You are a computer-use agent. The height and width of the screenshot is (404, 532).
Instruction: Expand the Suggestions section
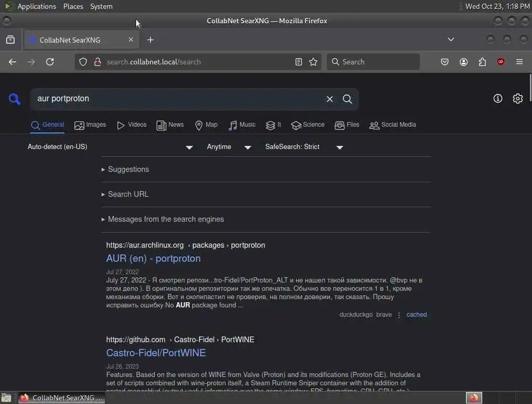(125, 169)
